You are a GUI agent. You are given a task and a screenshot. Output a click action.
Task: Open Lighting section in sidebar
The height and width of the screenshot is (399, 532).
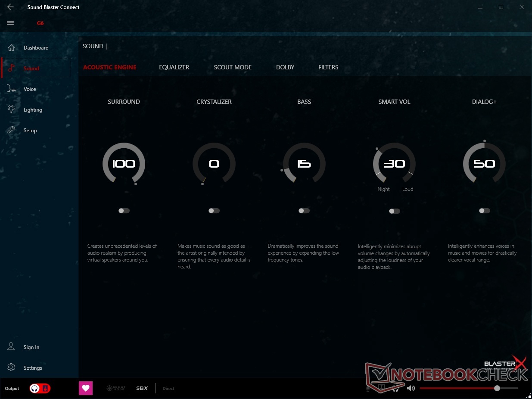(x=33, y=110)
